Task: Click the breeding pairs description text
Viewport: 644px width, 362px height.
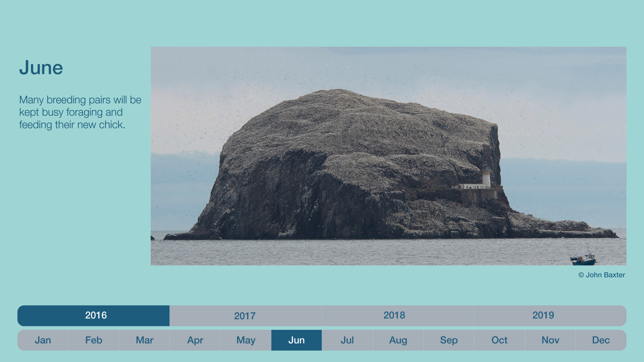Action: pos(80,112)
